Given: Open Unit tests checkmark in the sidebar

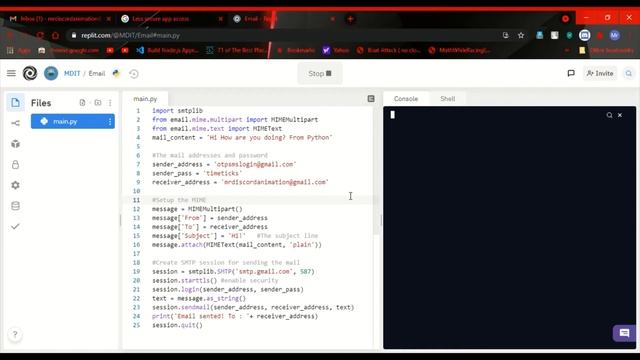Looking at the screenshot, I should click(16, 226).
